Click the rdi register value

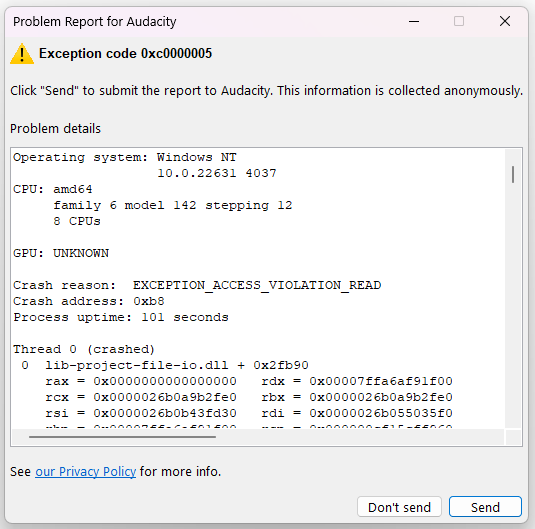(x=381, y=413)
